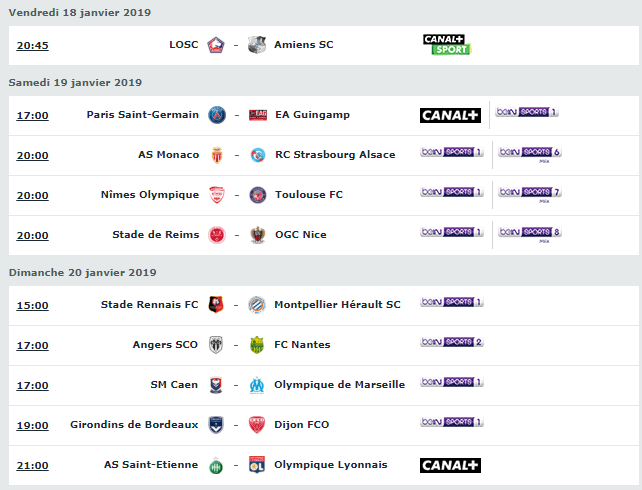This screenshot has height=490, width=642.
Task: Click the Stade Rennais FC crest
Action: 216,305
